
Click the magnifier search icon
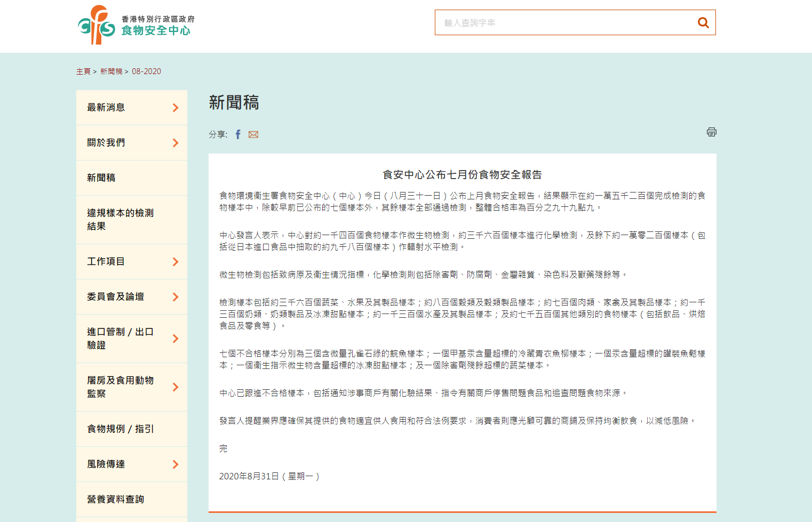[x=703, y=23]
